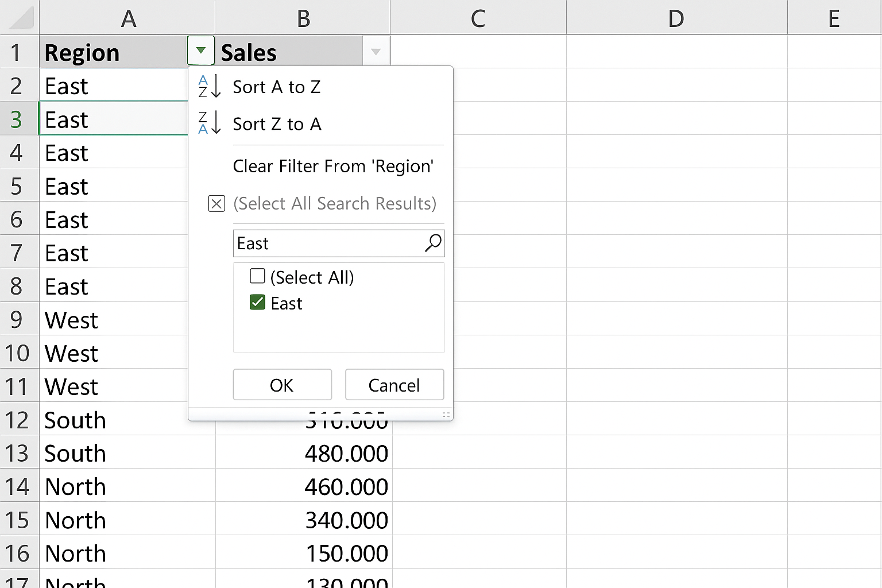
Task: Select the 150.000 sales cell
Action: 304,553
